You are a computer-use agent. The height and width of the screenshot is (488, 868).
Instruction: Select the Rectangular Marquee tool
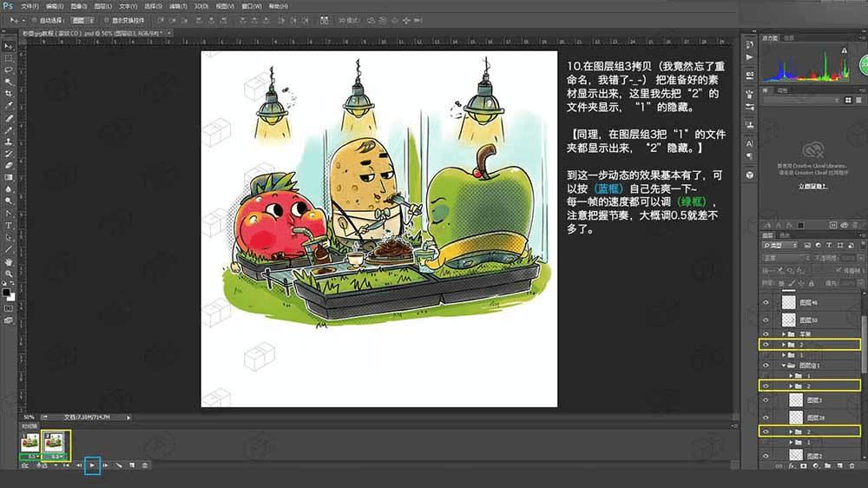[9, 59]
